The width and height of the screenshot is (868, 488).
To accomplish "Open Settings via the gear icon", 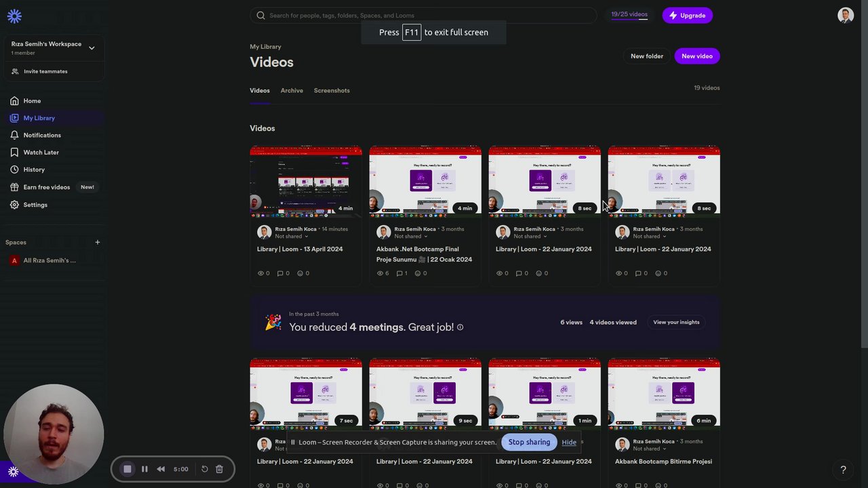I will tap(14, 205).
